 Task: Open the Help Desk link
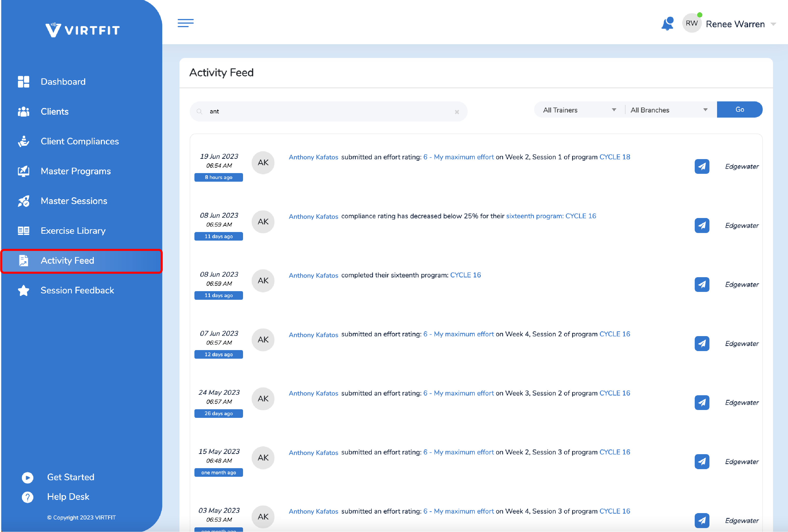pyautogui.click(x=68, y=497)
